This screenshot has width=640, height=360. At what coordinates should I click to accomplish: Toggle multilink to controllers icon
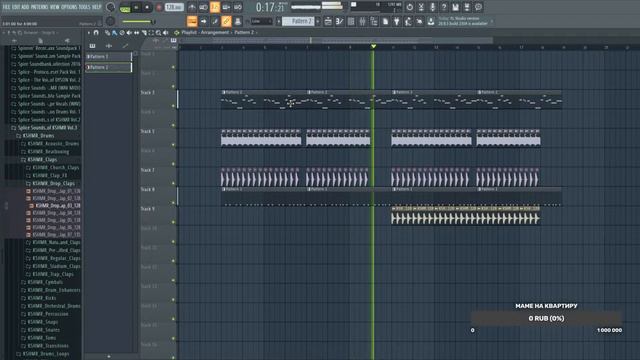[x=238, y=21]
